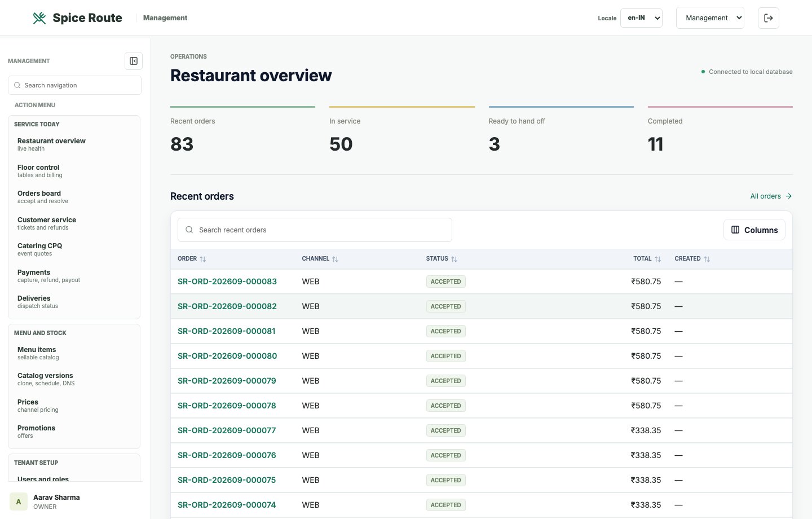This screenshot has width=812, height=519.
Task: Click the ₹338.35 total for order 000076
Action: point(646,455)
